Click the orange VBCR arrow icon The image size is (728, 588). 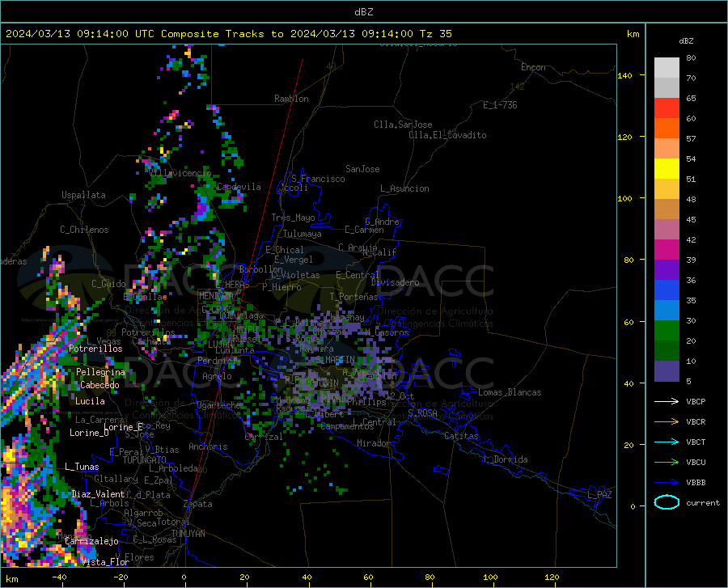tap(667, 422)
